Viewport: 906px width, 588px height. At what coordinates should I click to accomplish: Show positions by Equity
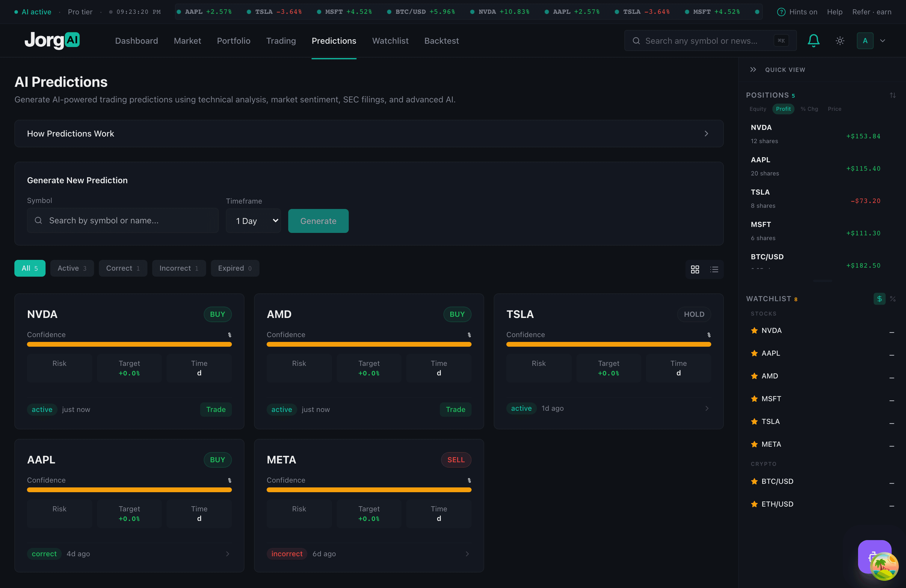(x=757, y=109)
